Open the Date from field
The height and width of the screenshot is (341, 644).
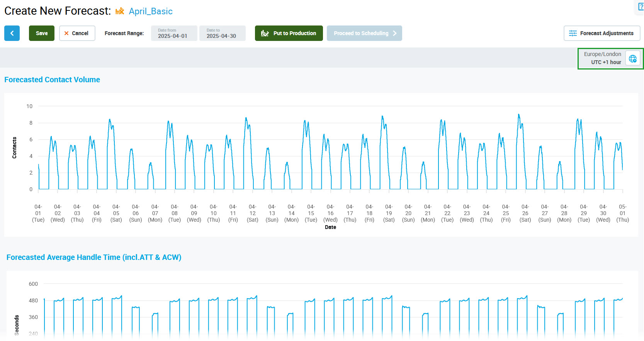coord(174,33)
